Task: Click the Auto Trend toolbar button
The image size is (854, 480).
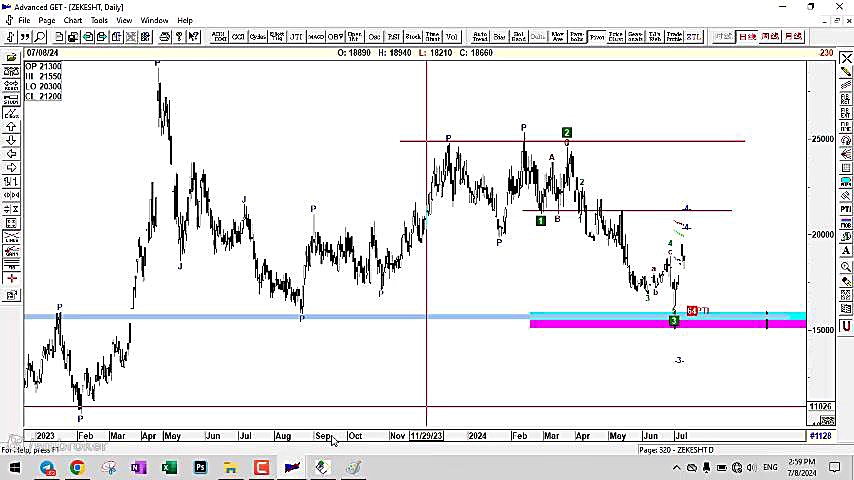Action: pyautogui.click(x=479, y=37)
